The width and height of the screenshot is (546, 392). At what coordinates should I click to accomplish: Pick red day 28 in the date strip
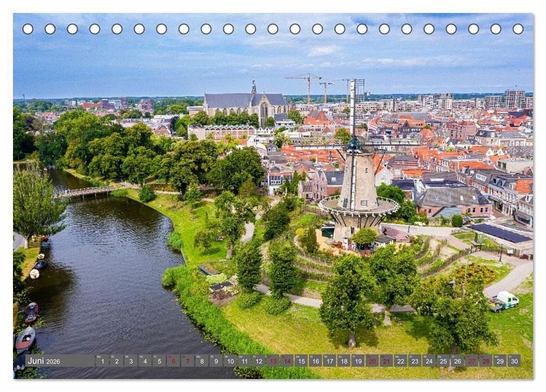(x=485, y=361)
